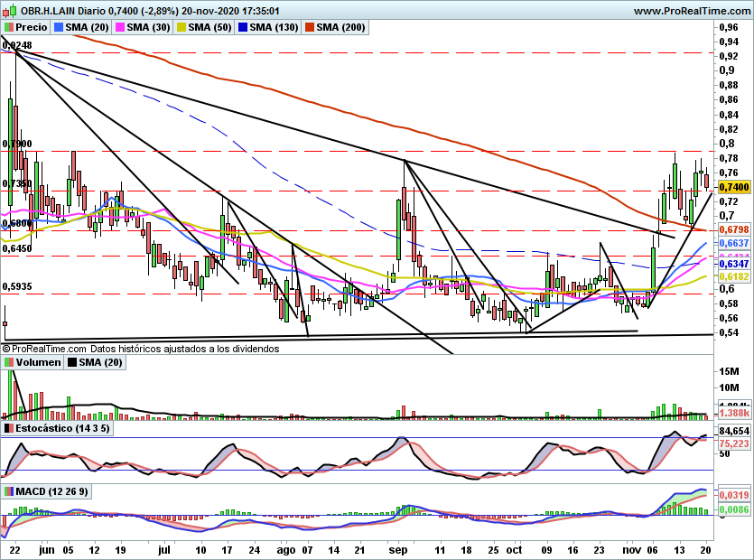Click the SMA (20) blue color swatch
The width and height of the screenshot is (754, 560).
(x=59, y=27)
